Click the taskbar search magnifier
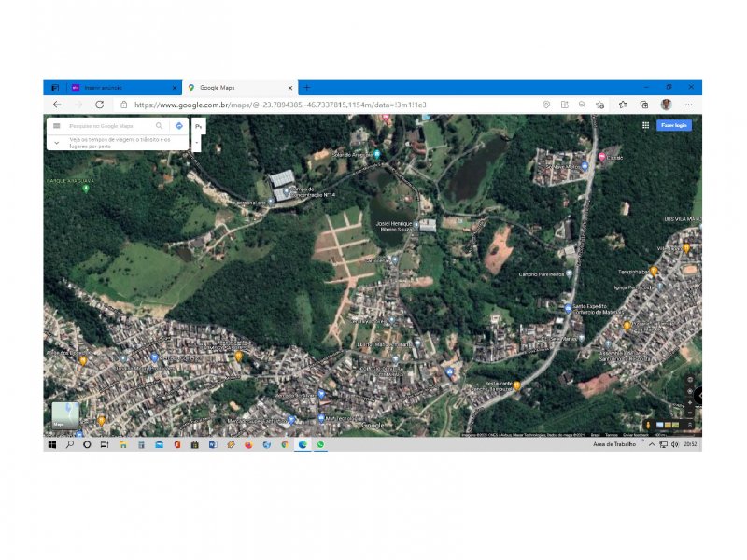This screenshot has height=560, width=747. tap(70, 444)
